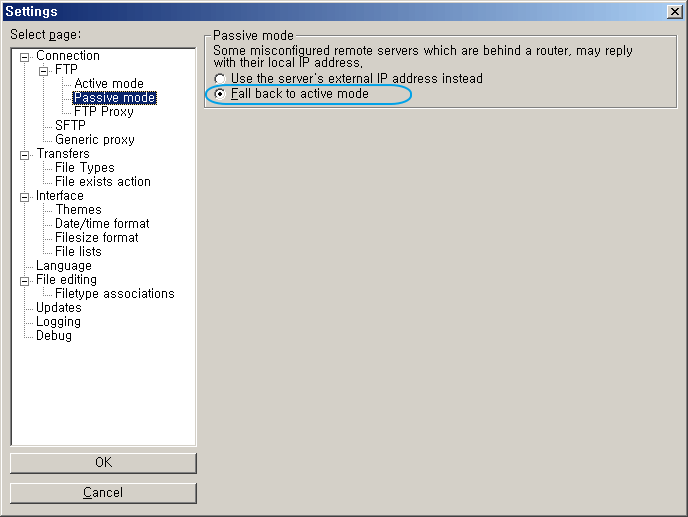
Task: Open Updates settings page
Action: click(59, 308)
